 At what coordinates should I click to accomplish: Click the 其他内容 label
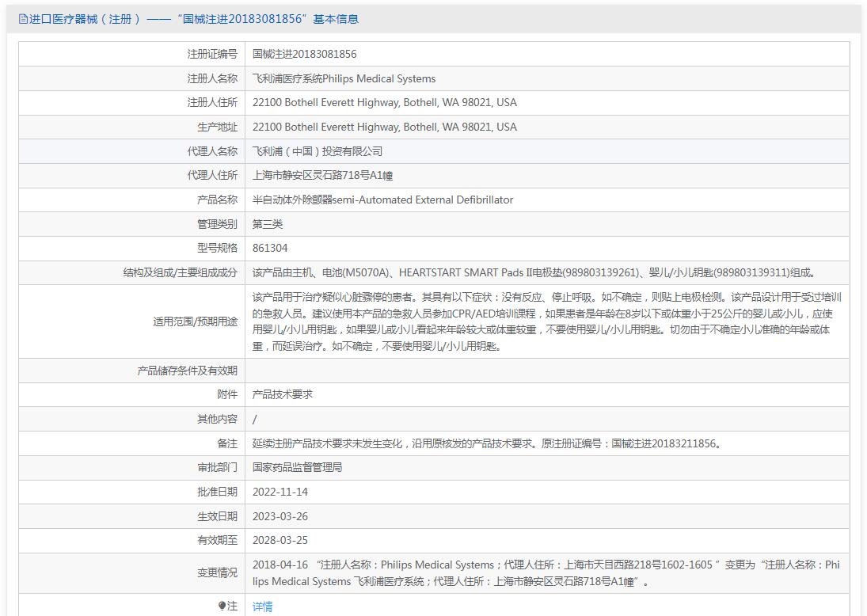click(217, 419)
